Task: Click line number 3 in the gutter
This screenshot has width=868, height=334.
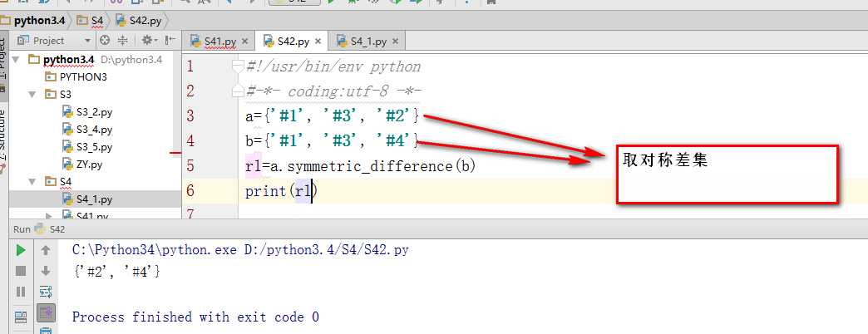Action: 190,116
